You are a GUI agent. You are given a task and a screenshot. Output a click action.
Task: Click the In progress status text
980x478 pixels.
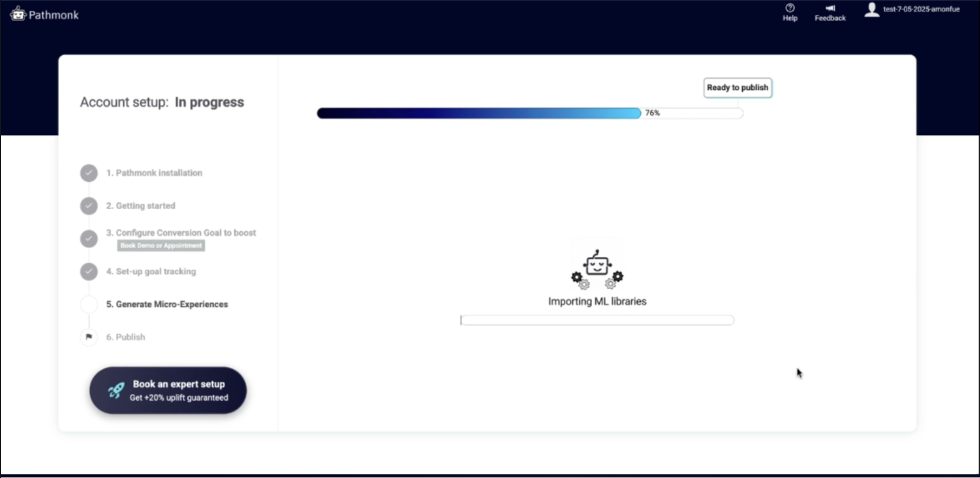[x=209, y=103]
